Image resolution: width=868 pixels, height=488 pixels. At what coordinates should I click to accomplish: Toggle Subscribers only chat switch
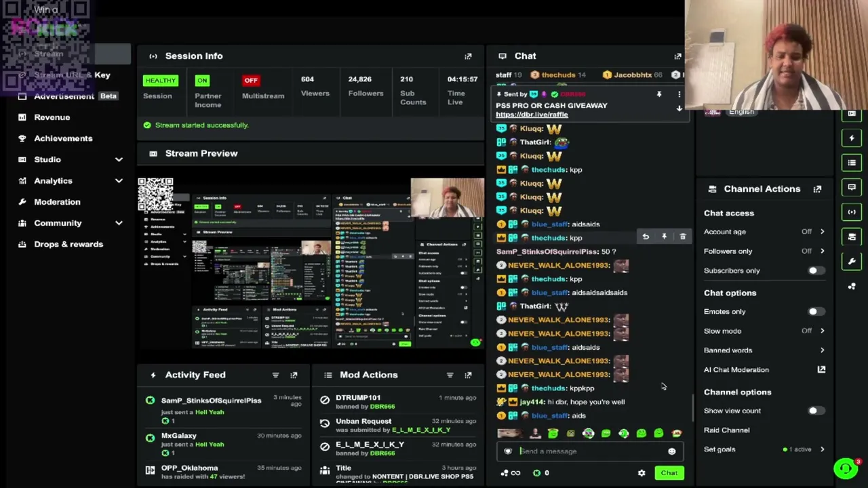816,271
